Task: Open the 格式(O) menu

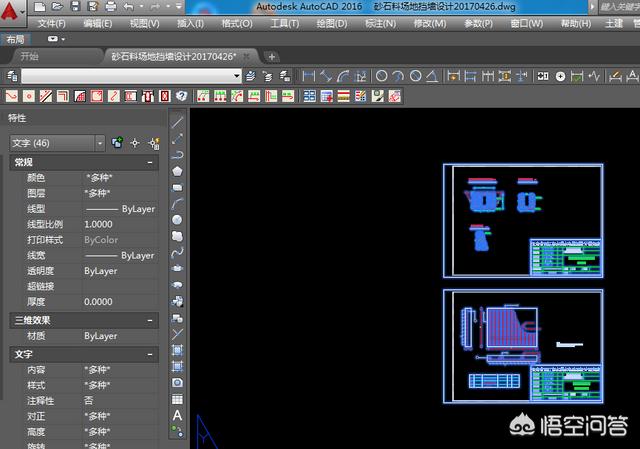Action: [236, 23]
